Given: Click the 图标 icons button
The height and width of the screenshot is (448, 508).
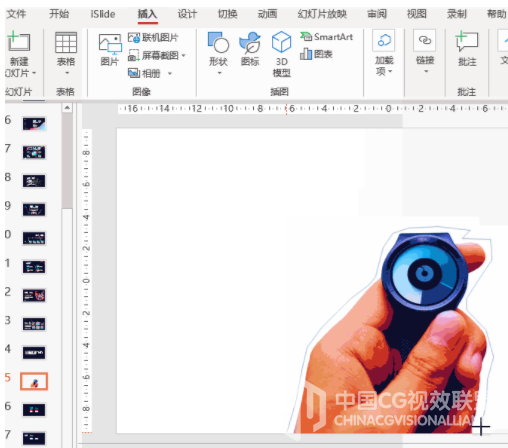Looking at the screenshot, I should (250, 43).
